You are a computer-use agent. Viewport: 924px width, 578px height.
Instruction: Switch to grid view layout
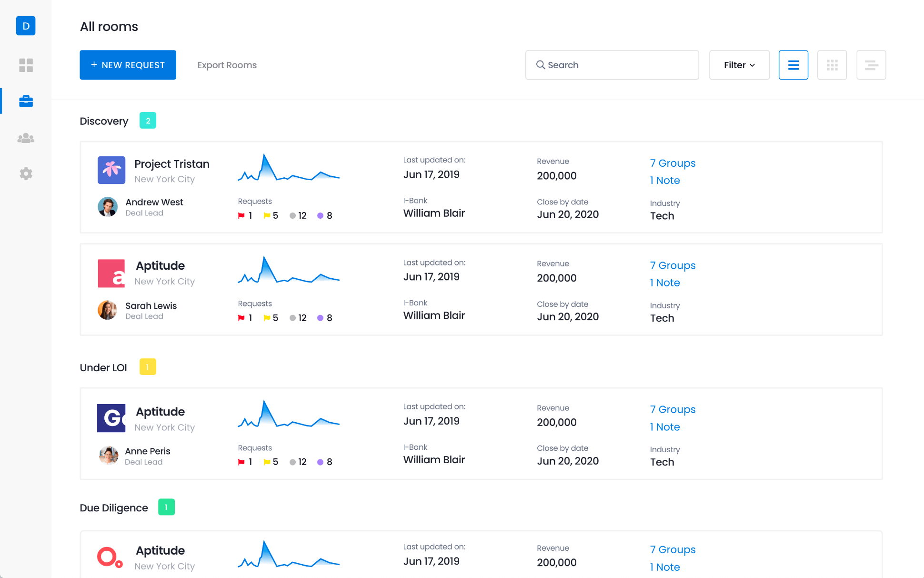(832, 65)
